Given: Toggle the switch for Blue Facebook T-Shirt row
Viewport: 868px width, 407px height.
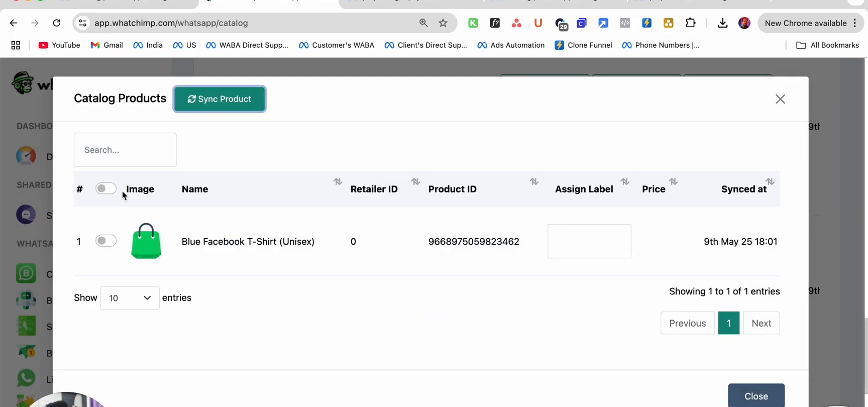Looking at the screenshot, I should [106, 241].
